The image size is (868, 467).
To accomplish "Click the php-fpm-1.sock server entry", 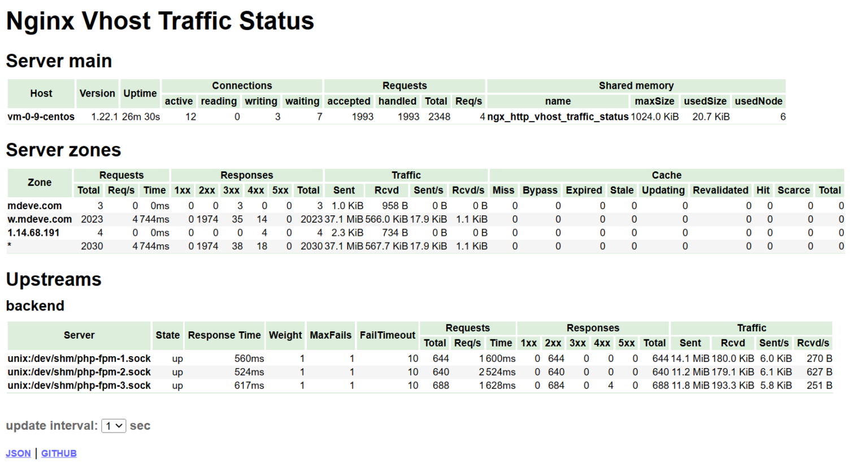I will (x=79, y=358).
